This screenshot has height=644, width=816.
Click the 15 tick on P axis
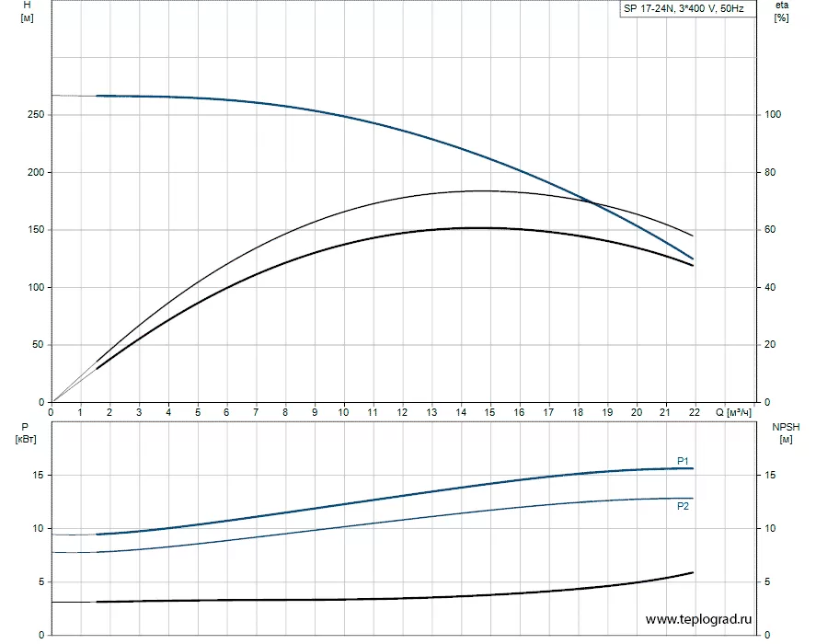(x=38, y=476)
